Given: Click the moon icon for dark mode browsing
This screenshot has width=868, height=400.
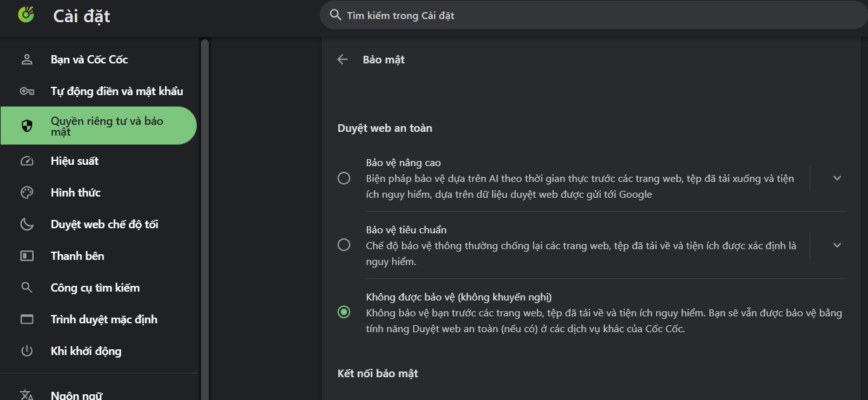Looking at the screenshot, I should [x=27, y=224].
